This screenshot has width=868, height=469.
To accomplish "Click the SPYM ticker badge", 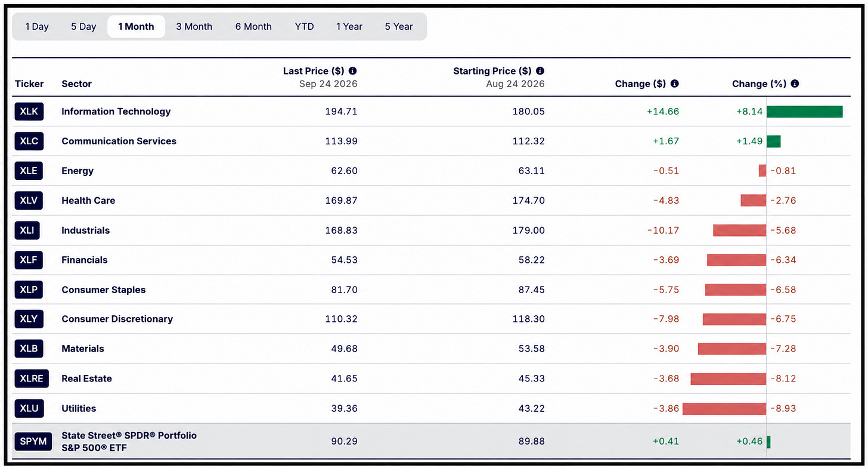I will [33, 442].
